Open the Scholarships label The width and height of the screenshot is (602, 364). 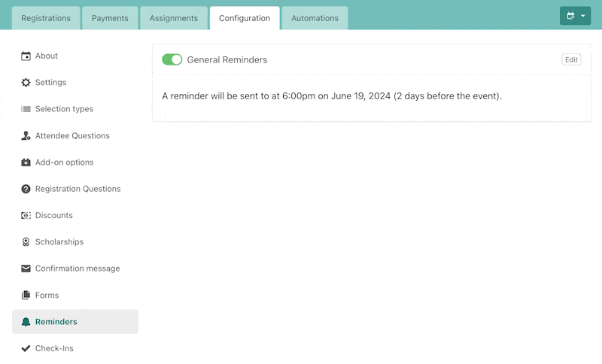pos(59,242)
